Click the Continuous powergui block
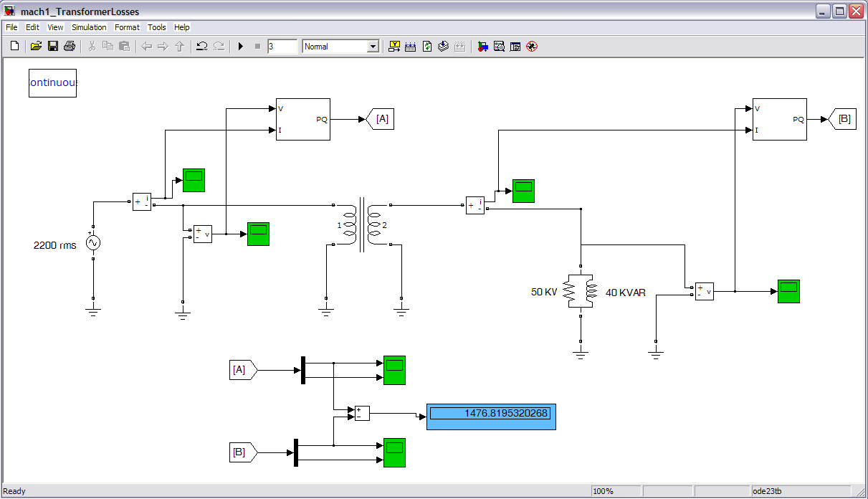 pos(52,83)
